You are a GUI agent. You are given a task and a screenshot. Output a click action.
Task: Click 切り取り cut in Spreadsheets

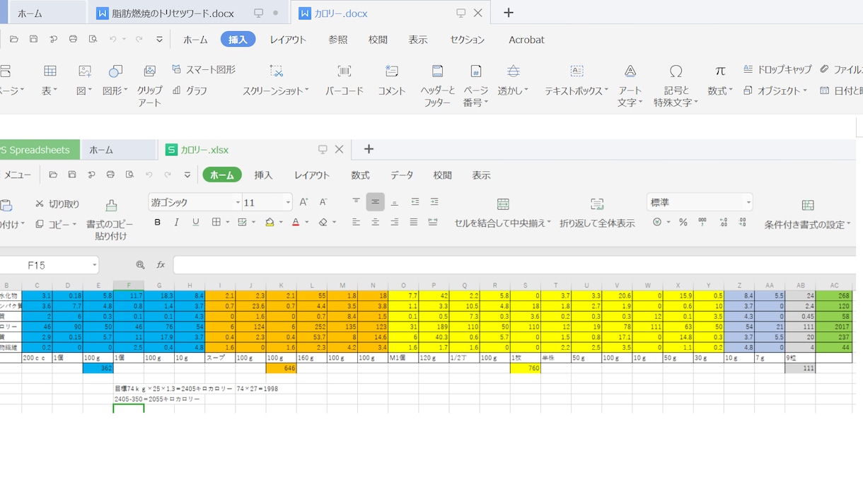pos(57,204)
